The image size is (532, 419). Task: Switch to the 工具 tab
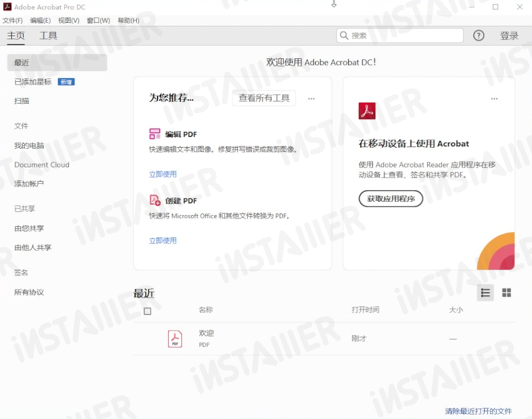(48, 36)
